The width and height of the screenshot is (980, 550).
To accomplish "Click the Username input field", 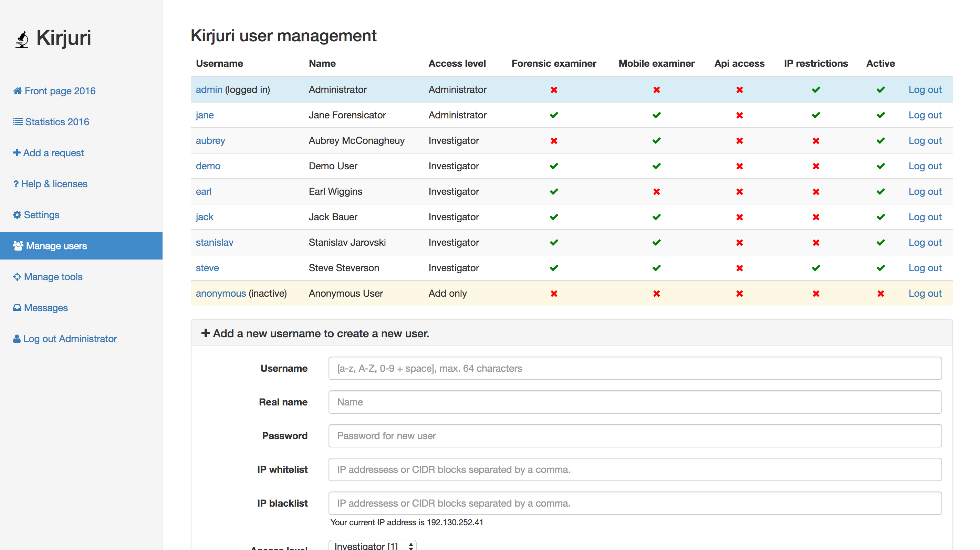I will 635,368.
